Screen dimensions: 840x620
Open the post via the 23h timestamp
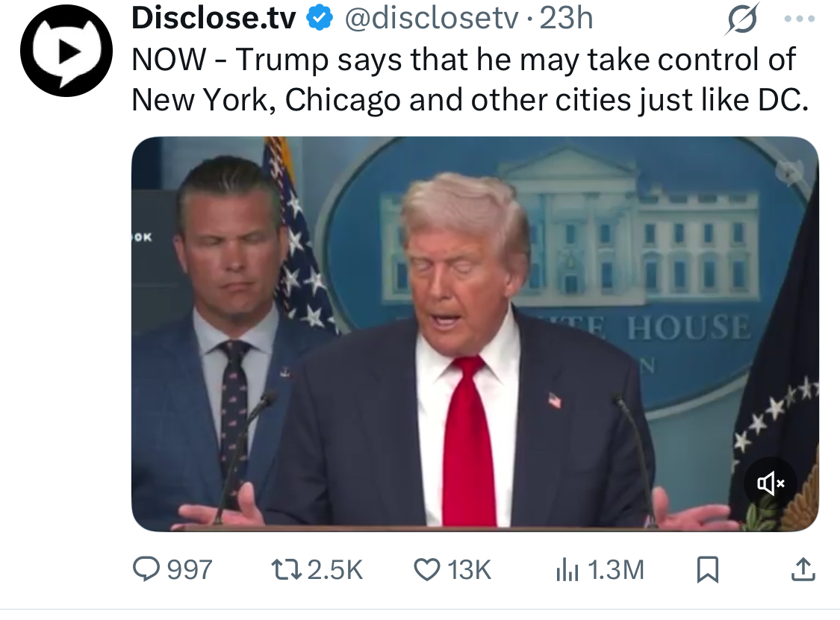coord(566,18)
